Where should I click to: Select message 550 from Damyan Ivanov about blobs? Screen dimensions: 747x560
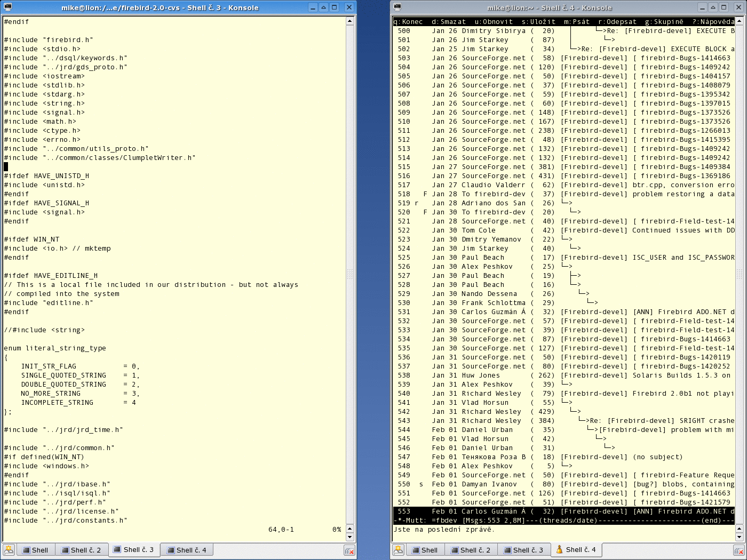pyautogui.click(x=564, y=484)
